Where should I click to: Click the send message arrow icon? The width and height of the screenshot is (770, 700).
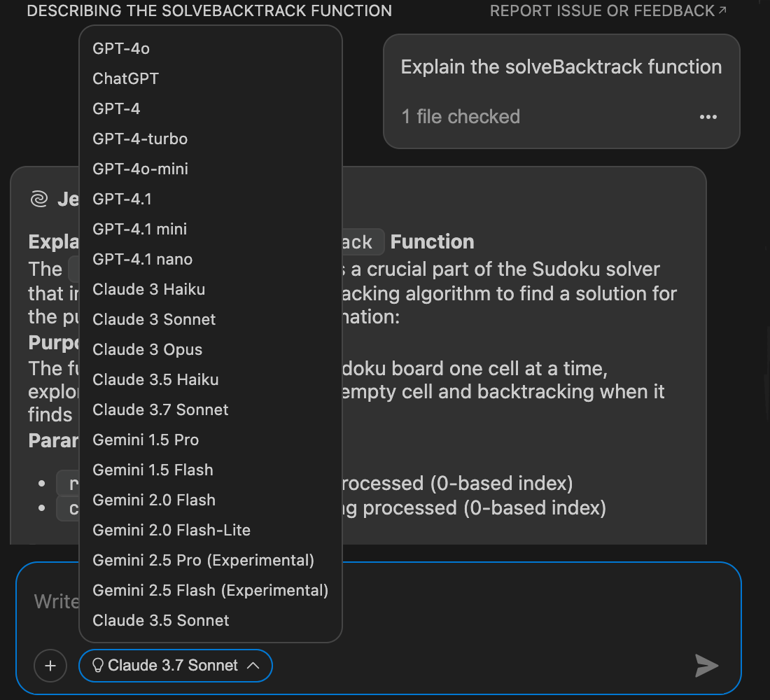pos(706,666)
